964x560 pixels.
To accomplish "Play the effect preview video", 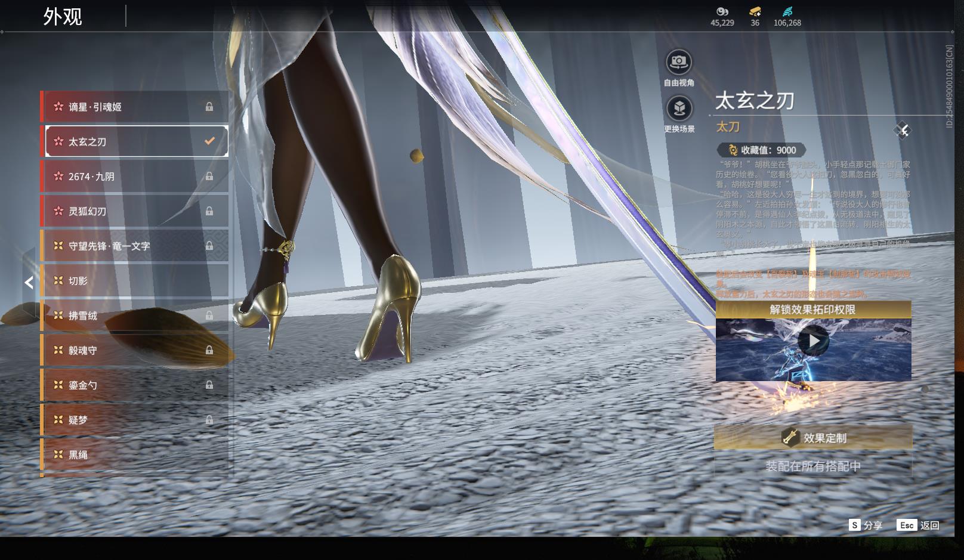I will pyautogui.click(x=813, y=341).
